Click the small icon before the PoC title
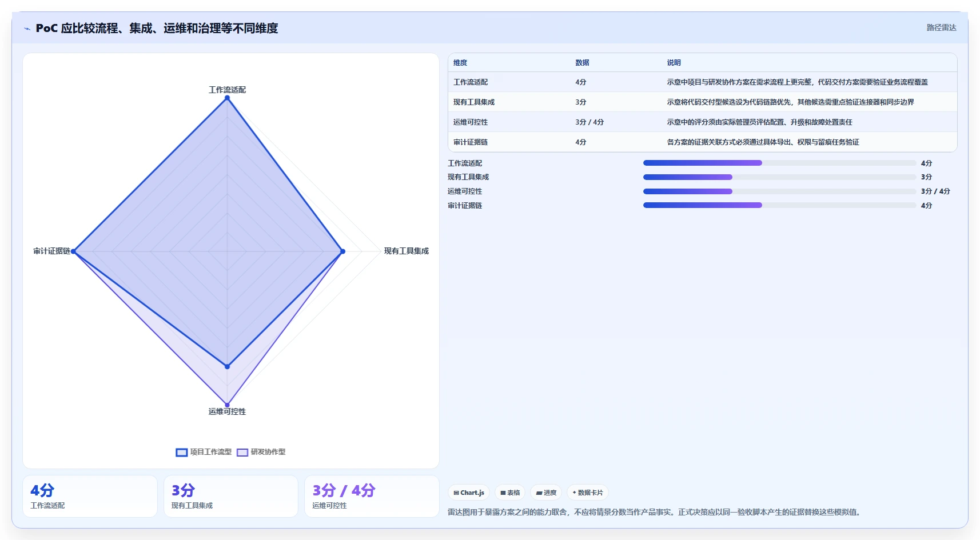980x540 pixels. [27, 29]
